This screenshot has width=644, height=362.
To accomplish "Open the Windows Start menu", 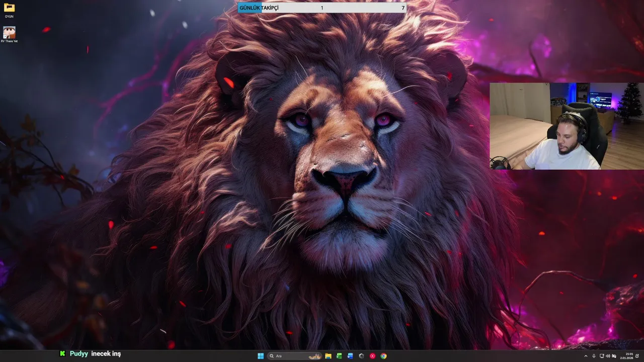I will pyautogui.click(x=261, y=356).
